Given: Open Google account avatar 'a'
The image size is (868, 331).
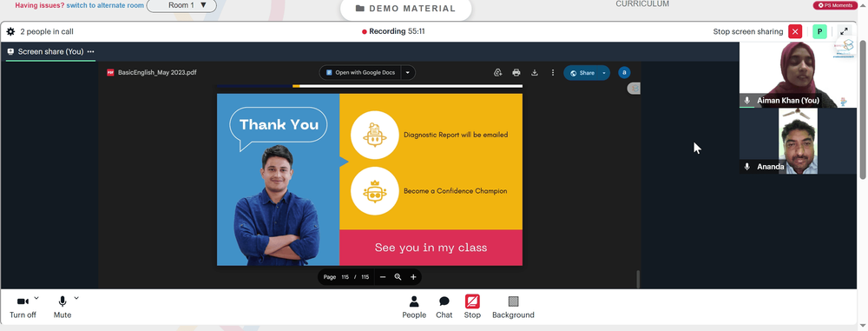Looking at the screenshot, I should click(624, 73).
